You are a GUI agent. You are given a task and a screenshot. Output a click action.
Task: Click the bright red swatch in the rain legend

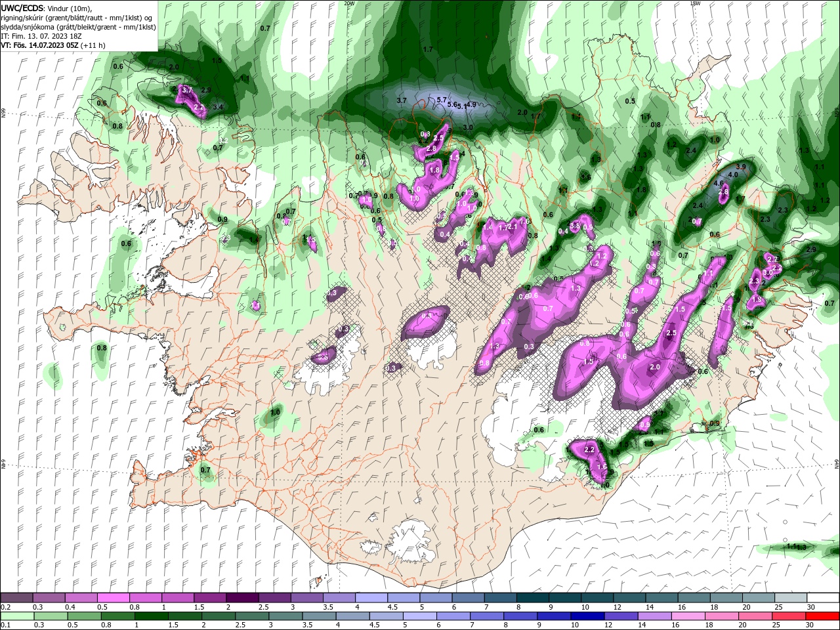click(x=823, y=616)
